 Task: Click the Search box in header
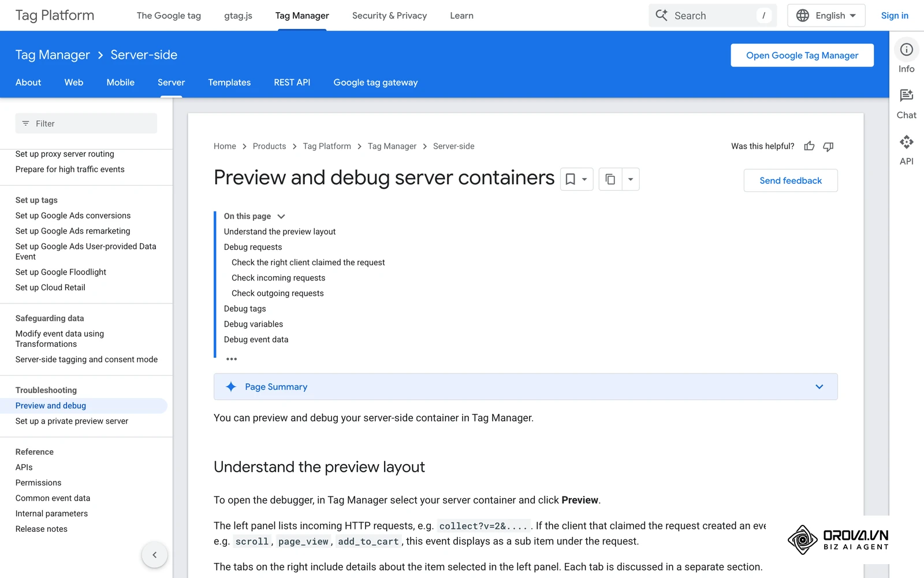[713, 16]
